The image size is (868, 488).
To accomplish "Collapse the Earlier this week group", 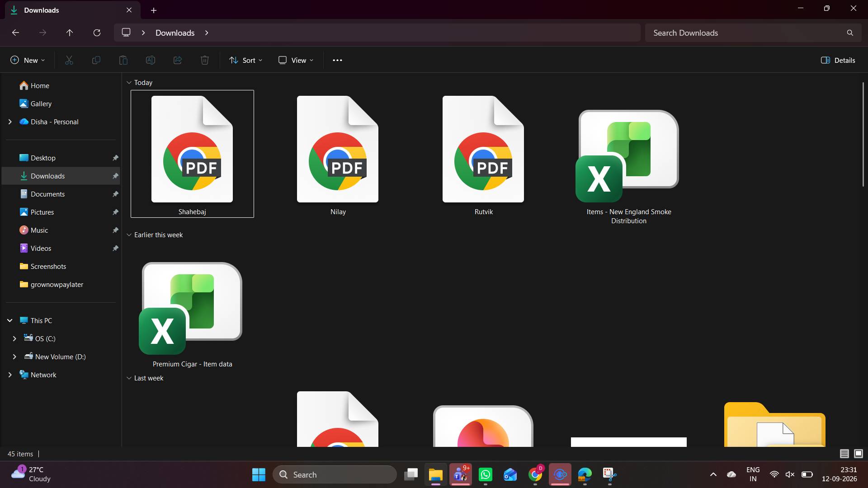I will pos(129,235).
